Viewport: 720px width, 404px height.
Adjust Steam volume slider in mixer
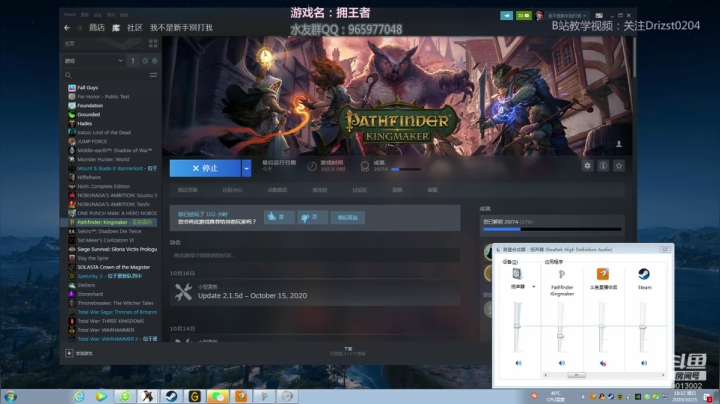point(643,327)
